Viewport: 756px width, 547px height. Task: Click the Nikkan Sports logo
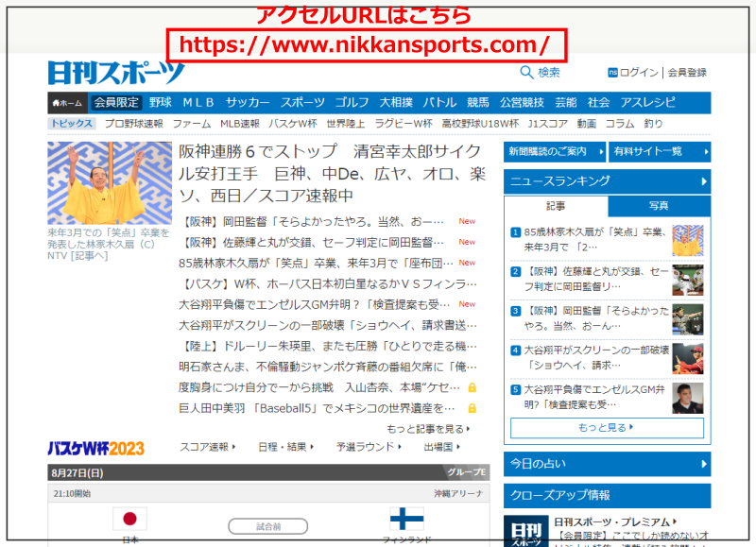(116, 73)
